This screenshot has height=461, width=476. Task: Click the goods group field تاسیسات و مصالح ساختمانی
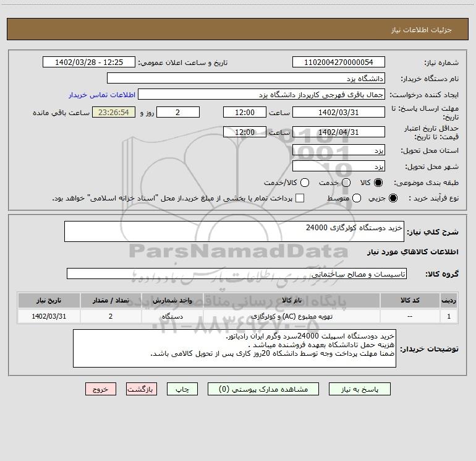coord(237,274)
